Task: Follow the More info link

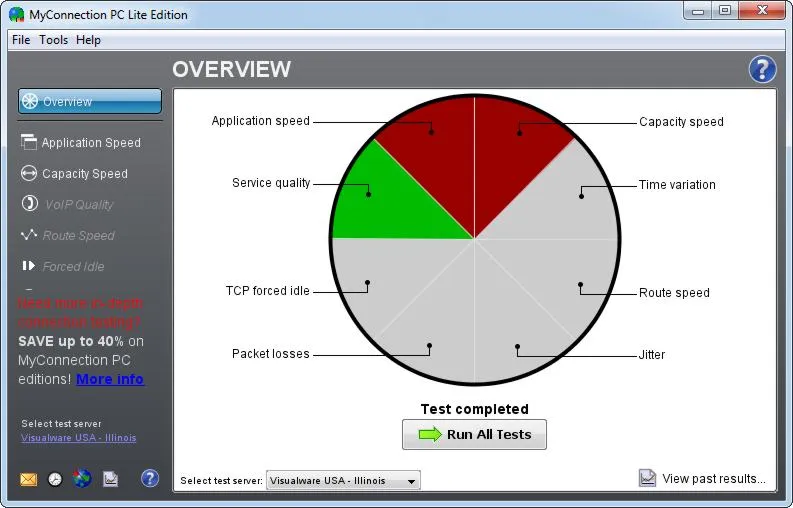Action: [110, 379]
